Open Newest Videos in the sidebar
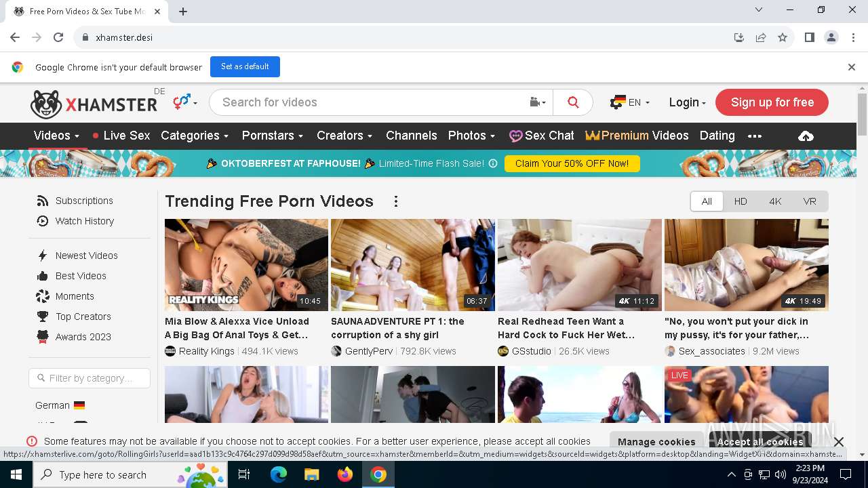The width and height of the screenshot is (868, 488). point(77,256)
